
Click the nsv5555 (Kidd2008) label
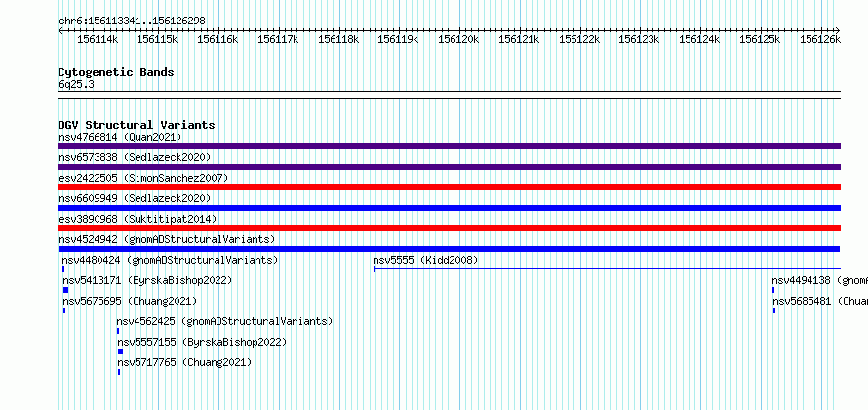(425, 260)
